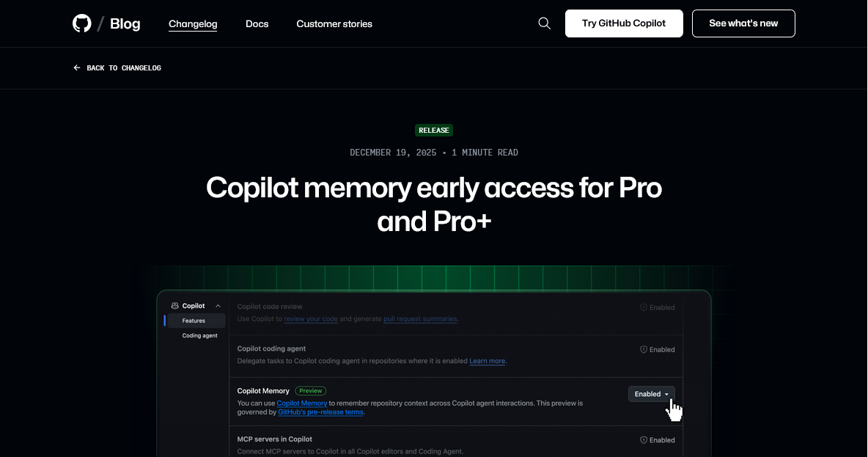868x457 pixels.
Task: Click the shield icon for MCP servers
Action: (644, 440)
